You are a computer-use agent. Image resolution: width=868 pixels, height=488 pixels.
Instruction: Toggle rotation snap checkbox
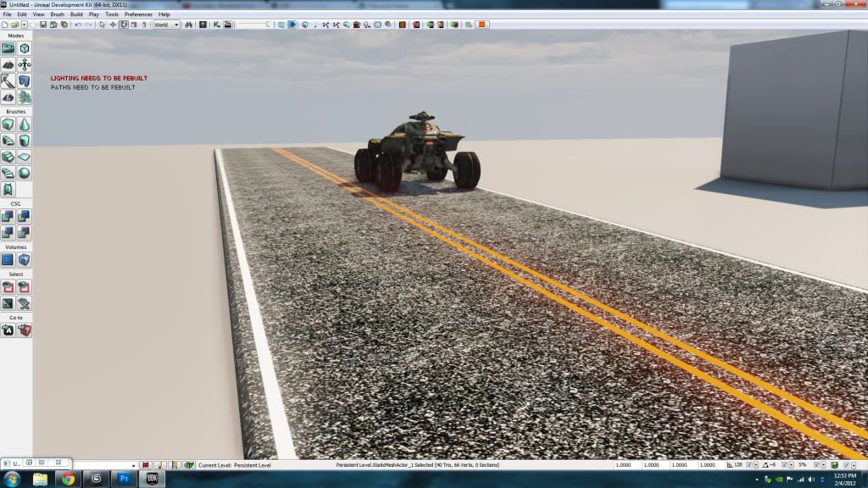[x=784, y=465]
